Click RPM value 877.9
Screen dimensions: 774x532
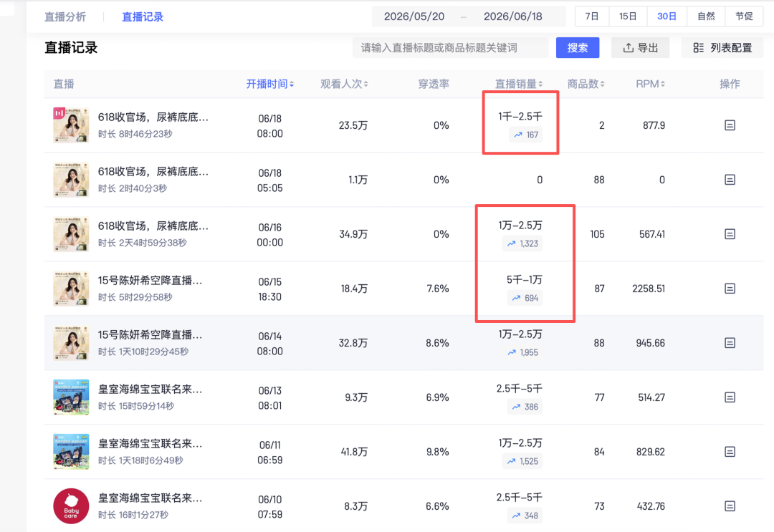click(x=654, y=125)
